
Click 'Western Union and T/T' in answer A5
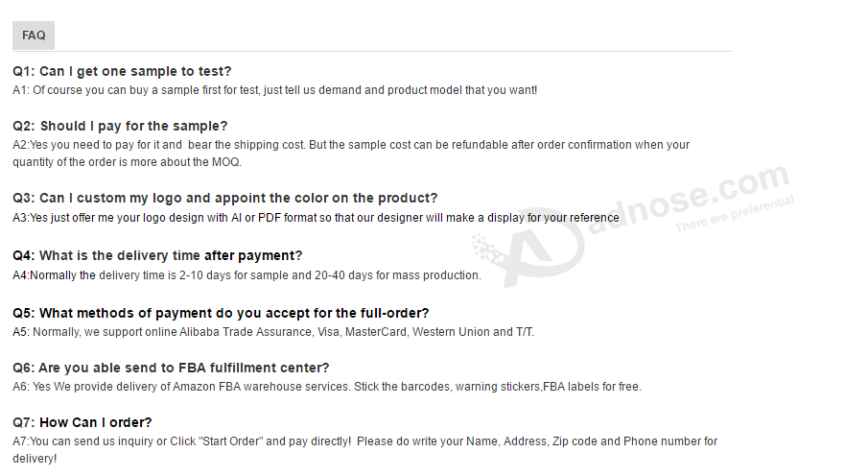[473, 332]
